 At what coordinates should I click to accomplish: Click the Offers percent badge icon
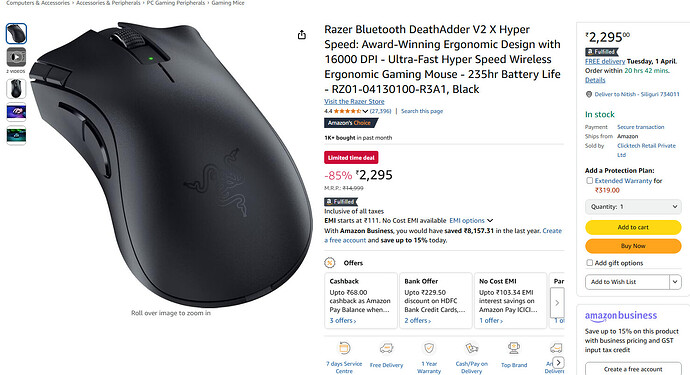[x=329, y=263]
